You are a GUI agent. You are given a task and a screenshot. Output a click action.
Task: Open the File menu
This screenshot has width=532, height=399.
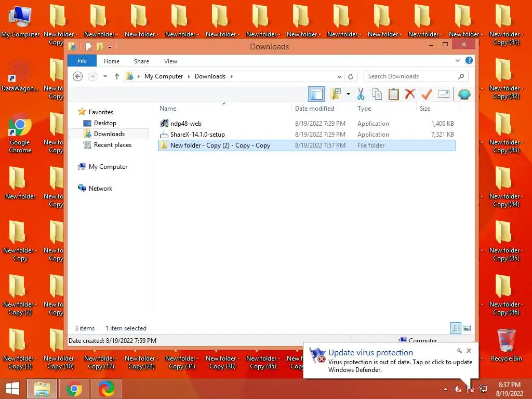coord(82,61)
